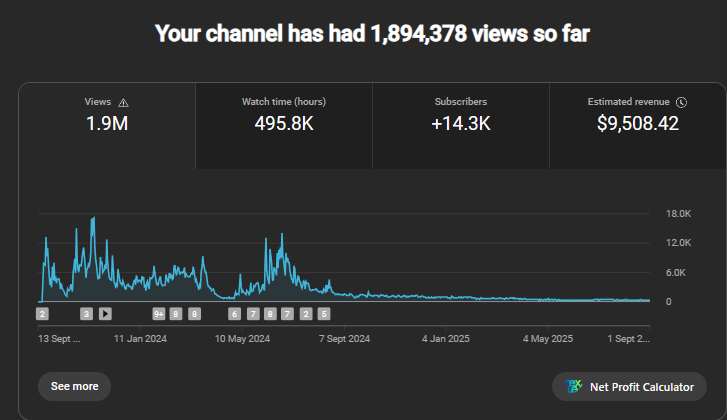Click the play icon marker under the chart
The width and height of the screenshot is (727, 420).
[x=105, y=313]
